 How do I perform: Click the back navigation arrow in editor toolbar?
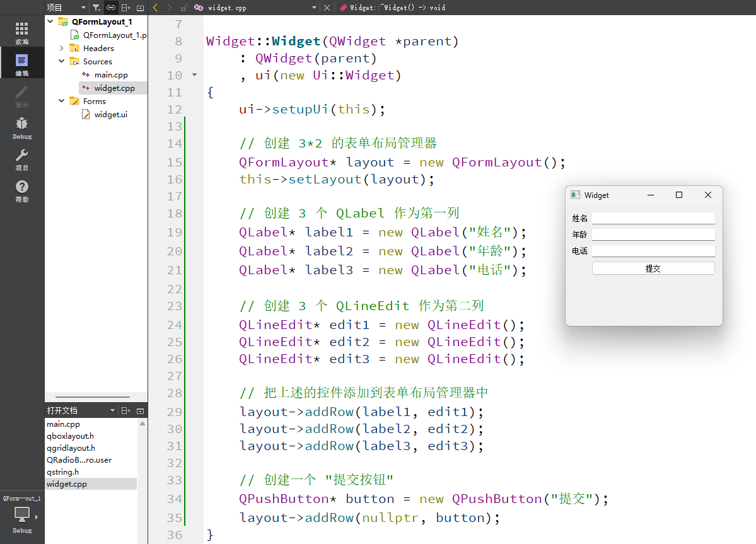pos(154,8)
